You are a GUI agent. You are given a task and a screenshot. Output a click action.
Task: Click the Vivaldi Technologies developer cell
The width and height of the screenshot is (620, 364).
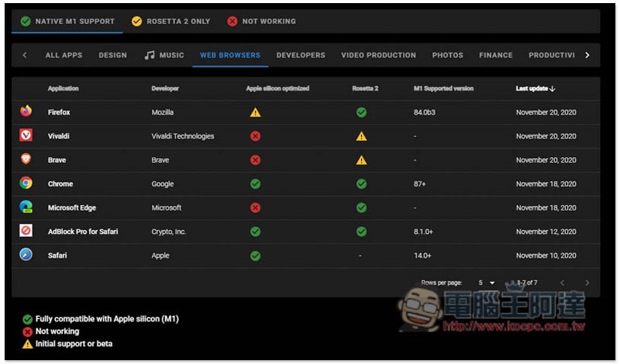point(183,136)
